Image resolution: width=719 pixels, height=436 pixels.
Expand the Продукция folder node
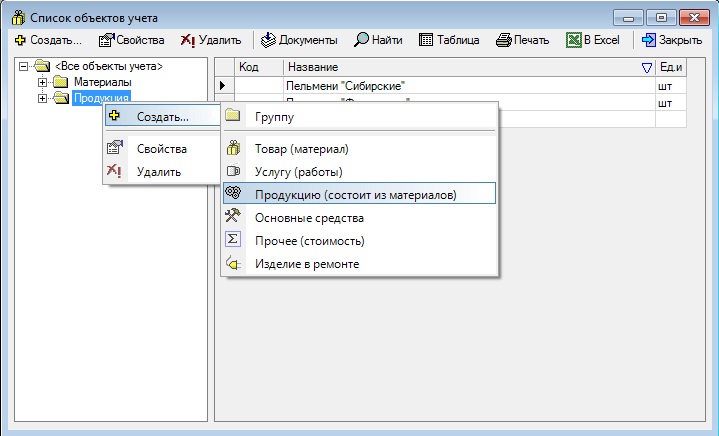[x=42, y=98]
